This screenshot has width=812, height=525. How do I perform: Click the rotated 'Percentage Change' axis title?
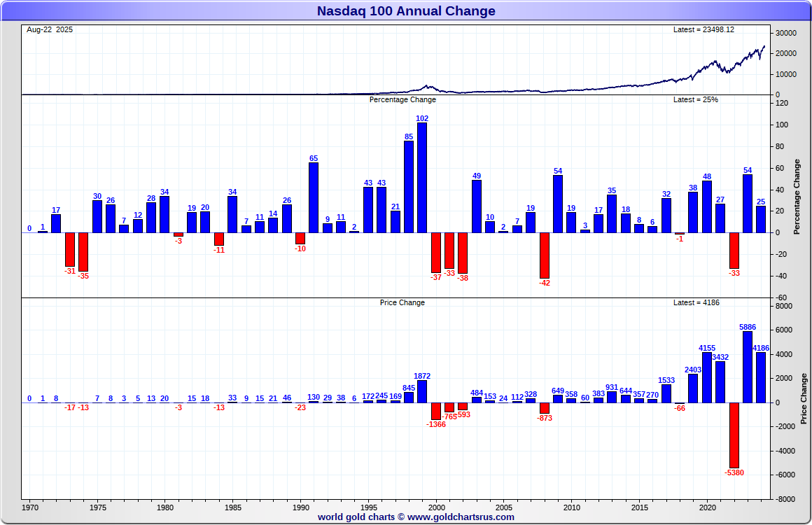(797, 197)
